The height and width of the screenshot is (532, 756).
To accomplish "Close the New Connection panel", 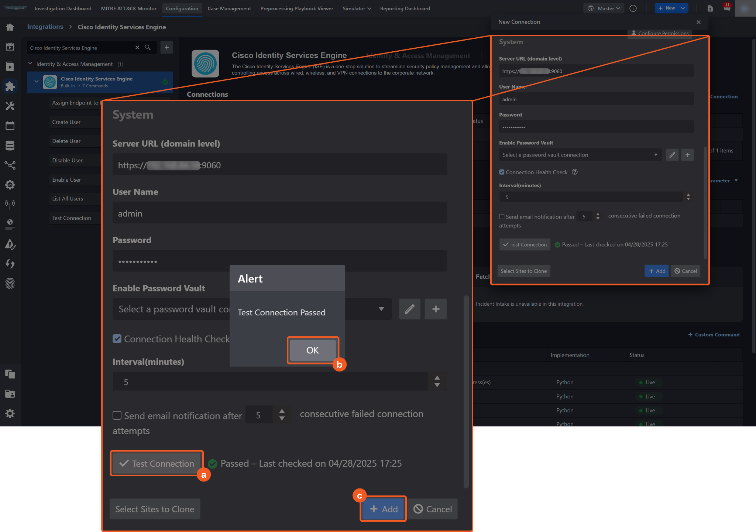I will [698, 22].
